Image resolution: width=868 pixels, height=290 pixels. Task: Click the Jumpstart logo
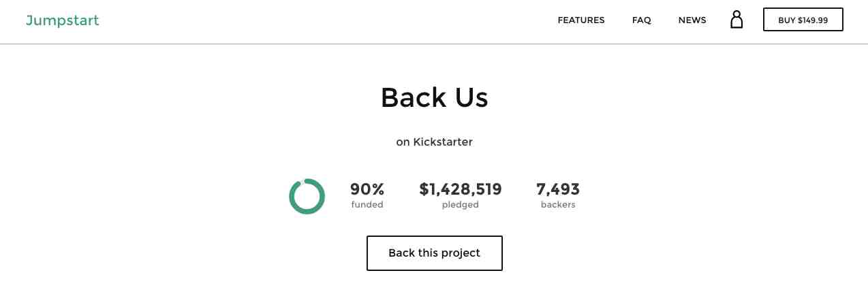(x=63, y=20)
